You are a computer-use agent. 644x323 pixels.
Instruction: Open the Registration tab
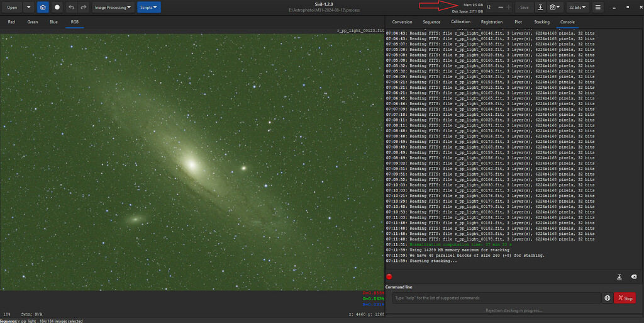[492, 21]
